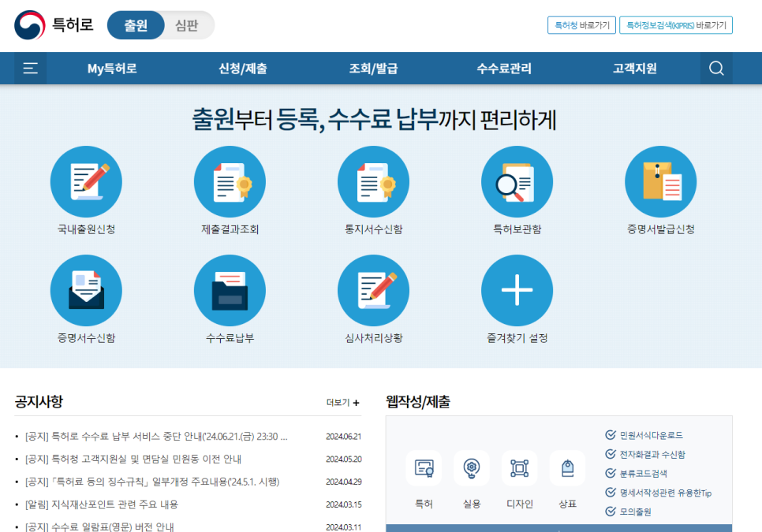Viewport: 762px width, 532px height.
Task: Select 실용 lightbulb icon in 웹작성/제출
Action: (x=472, y=468)
